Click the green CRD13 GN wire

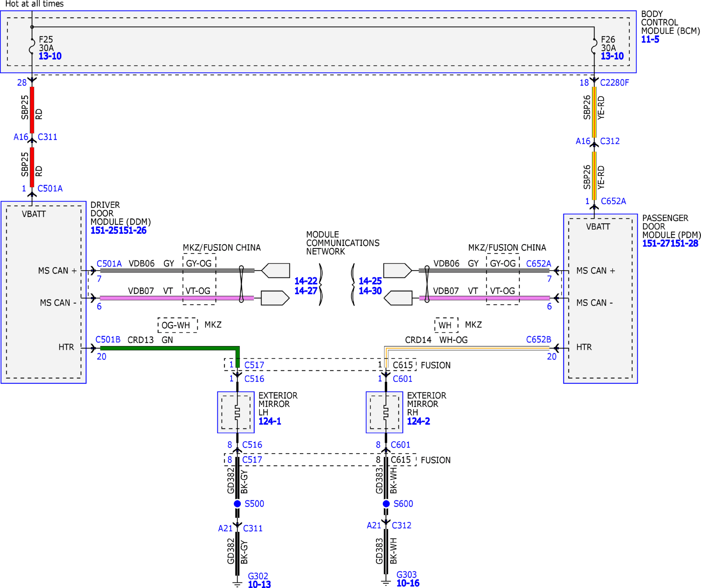pos(169,348)
